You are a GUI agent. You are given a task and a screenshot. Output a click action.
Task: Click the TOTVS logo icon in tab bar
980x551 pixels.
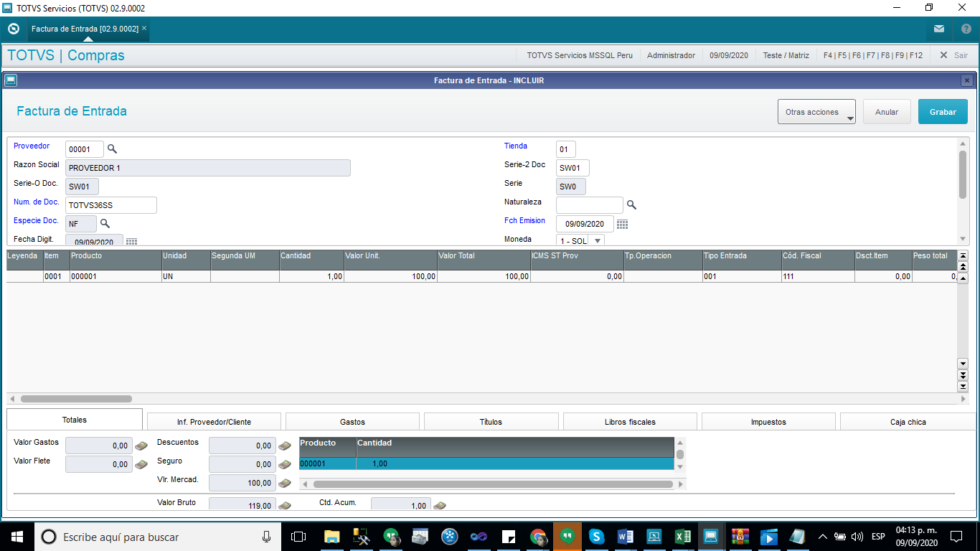13,29
